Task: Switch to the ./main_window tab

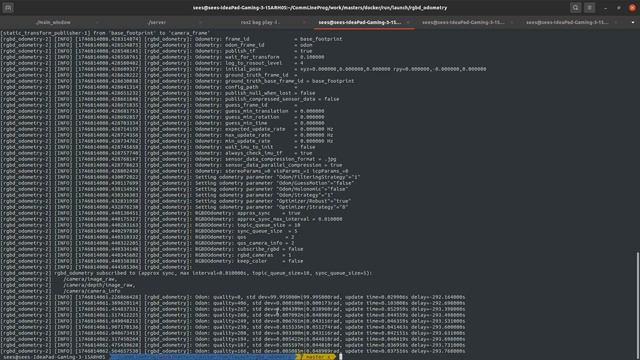Action: 53,22
